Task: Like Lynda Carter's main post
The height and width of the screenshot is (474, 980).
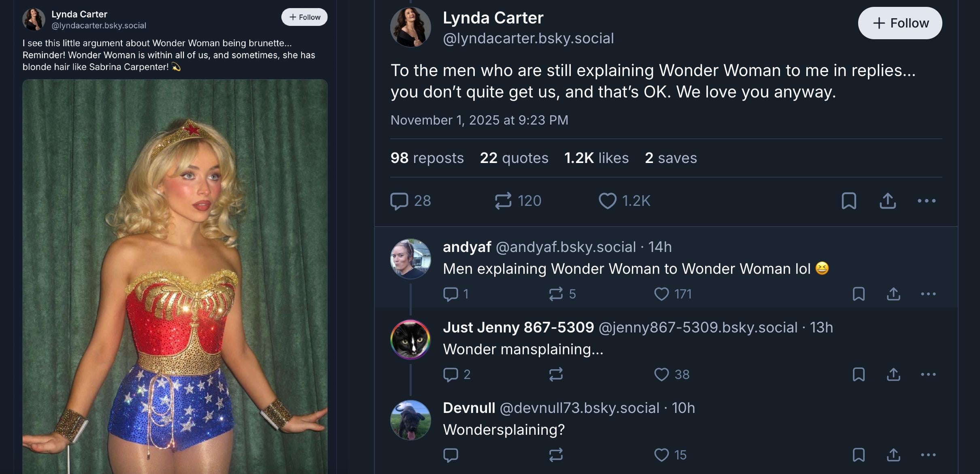Action: (607, 201)
